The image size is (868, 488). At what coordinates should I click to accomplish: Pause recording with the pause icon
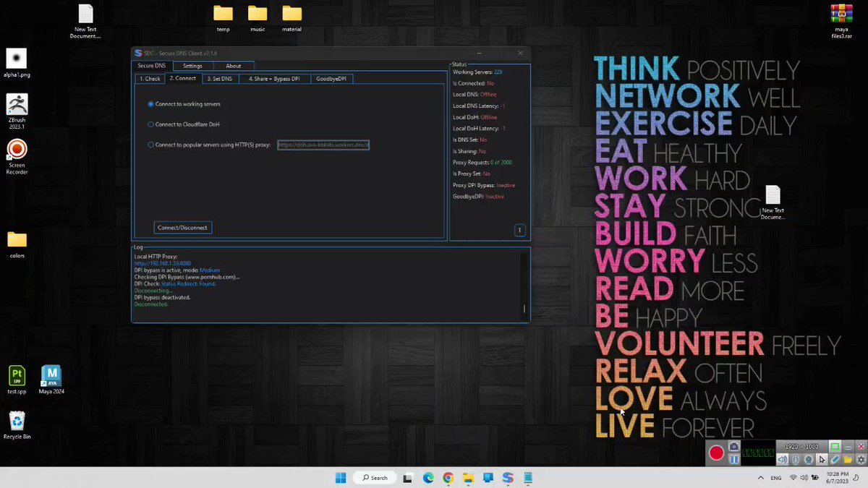click(x=734, y=460)
